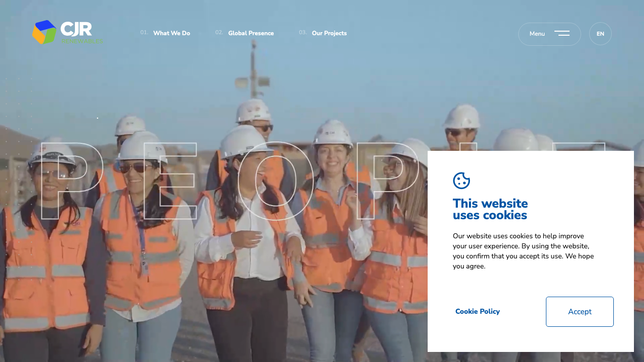This screenshot has width=644, height=362.
Task: Click the "01." numeral beside What We Do
Action: pos(144,32)
